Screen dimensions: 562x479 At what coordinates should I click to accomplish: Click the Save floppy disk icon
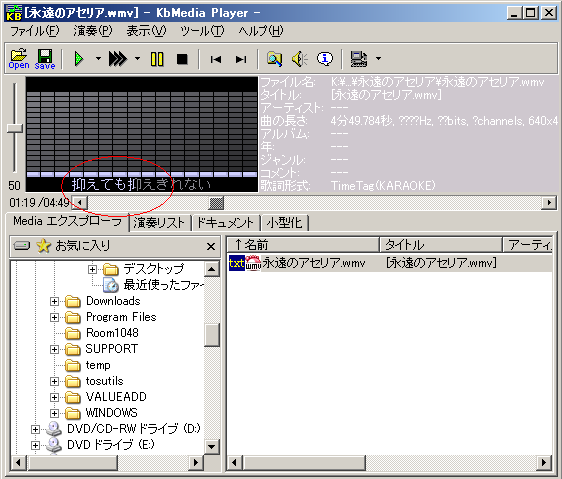(45, 59)
